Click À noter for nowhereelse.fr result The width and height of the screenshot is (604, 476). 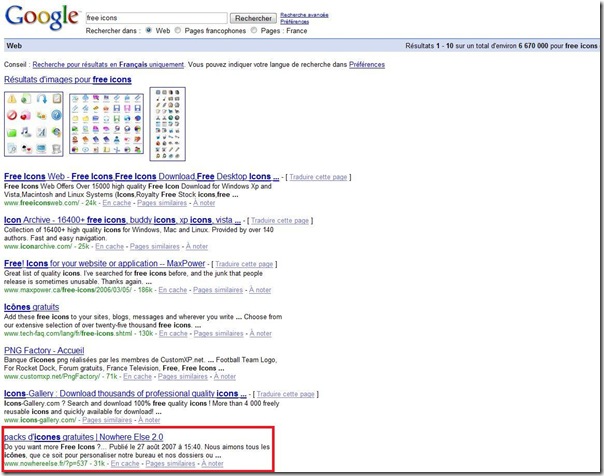[x=212, y=464]
